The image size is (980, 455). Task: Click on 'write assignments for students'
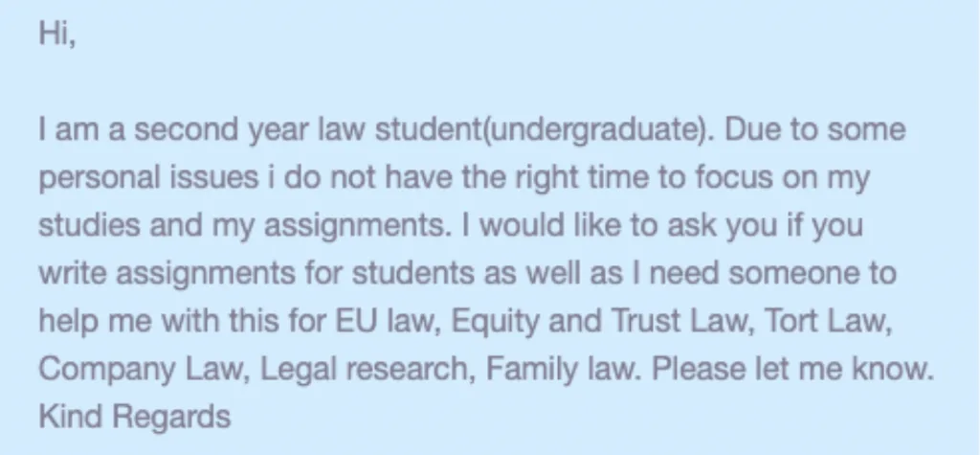pos(256,274)
